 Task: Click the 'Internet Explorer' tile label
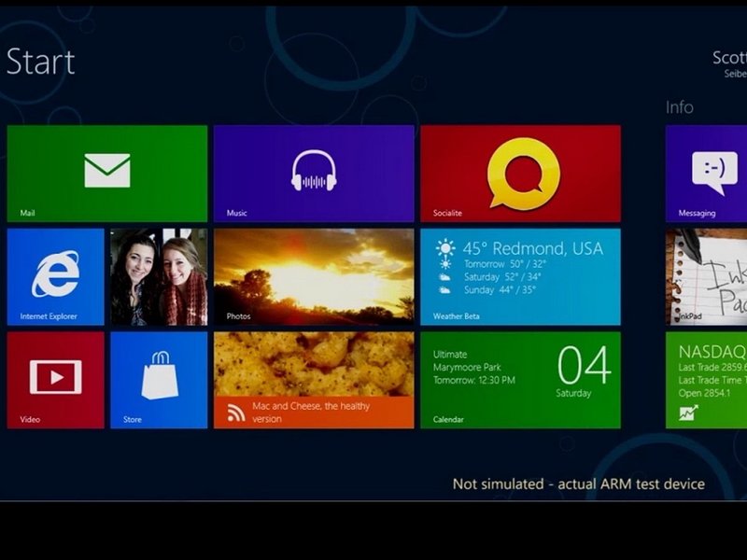[x=49, y=316]
